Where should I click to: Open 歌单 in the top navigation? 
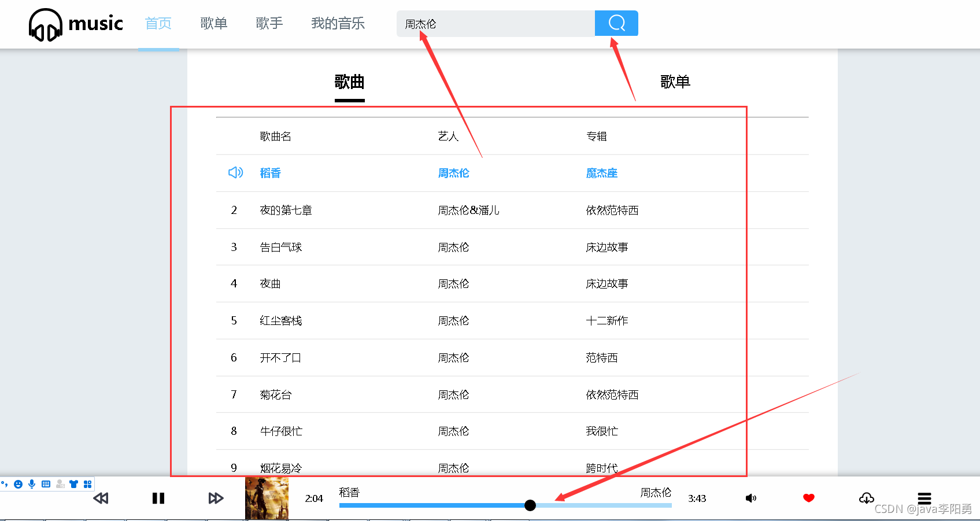pyautogui.click(x=214, y=23)
